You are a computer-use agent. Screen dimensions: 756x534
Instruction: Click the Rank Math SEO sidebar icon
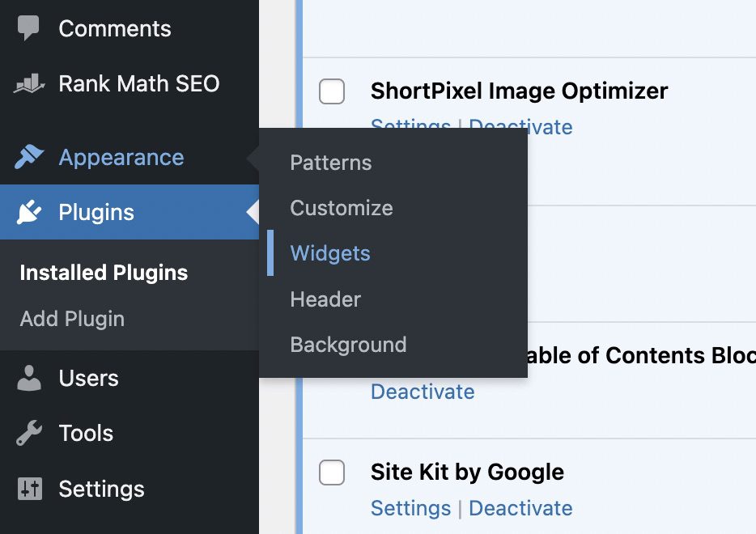29,83
